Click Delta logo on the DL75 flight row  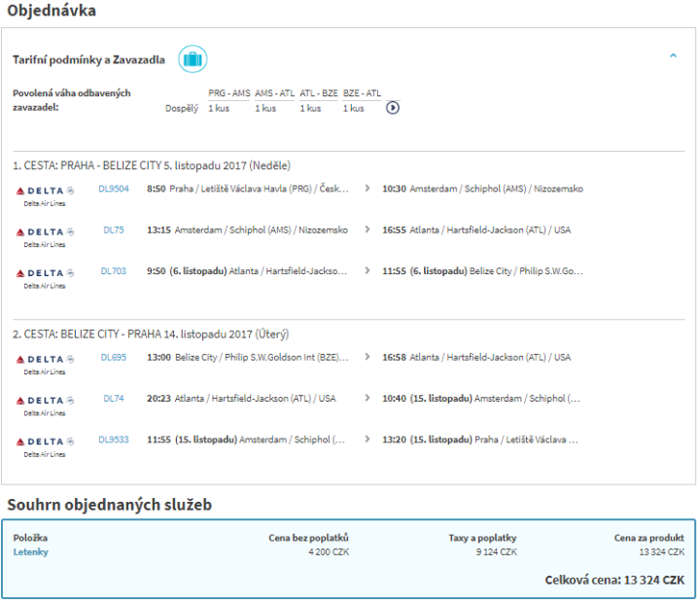[45, 233]
